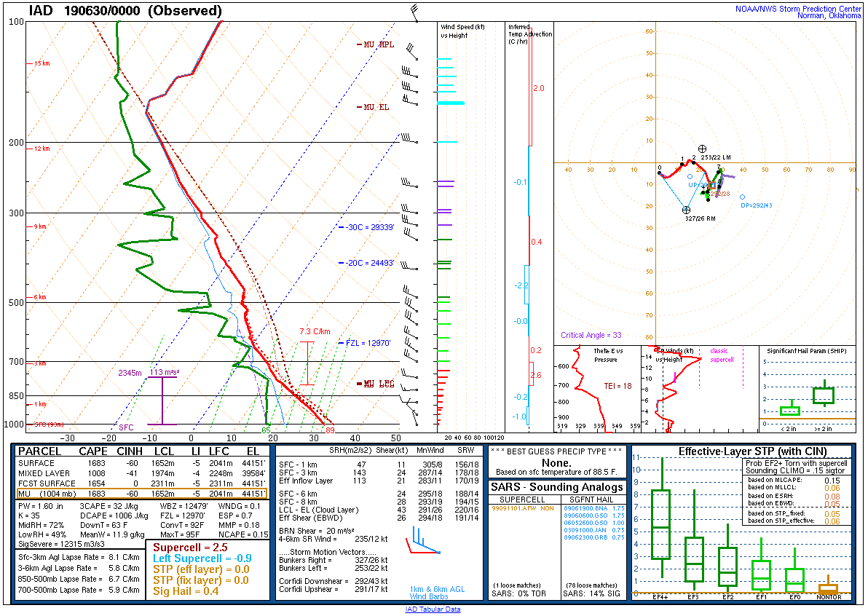Click the 03091000.JAN hail analog

tap(594, 529)
